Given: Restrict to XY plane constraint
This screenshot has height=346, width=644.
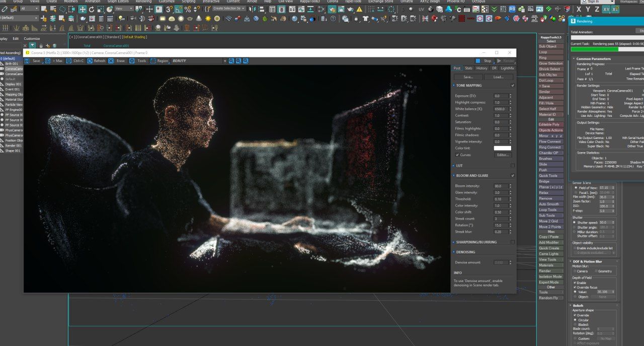Looking at the screenshot, I should point(606,9).
